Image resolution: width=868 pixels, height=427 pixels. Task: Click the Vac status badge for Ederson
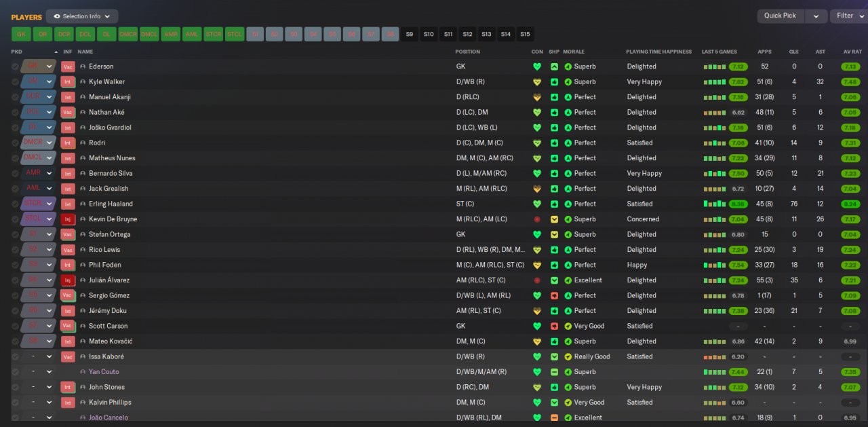pyautogui.click(x=68, y=67)
